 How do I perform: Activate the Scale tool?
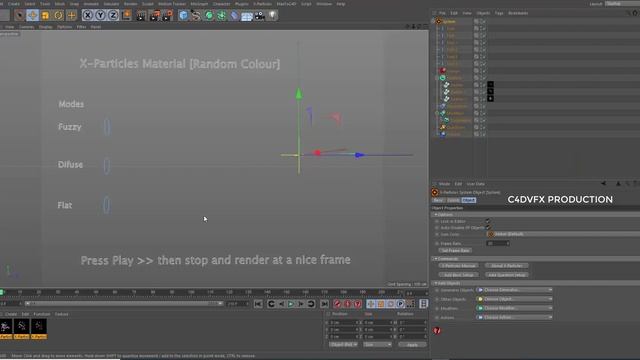[45, 16]
